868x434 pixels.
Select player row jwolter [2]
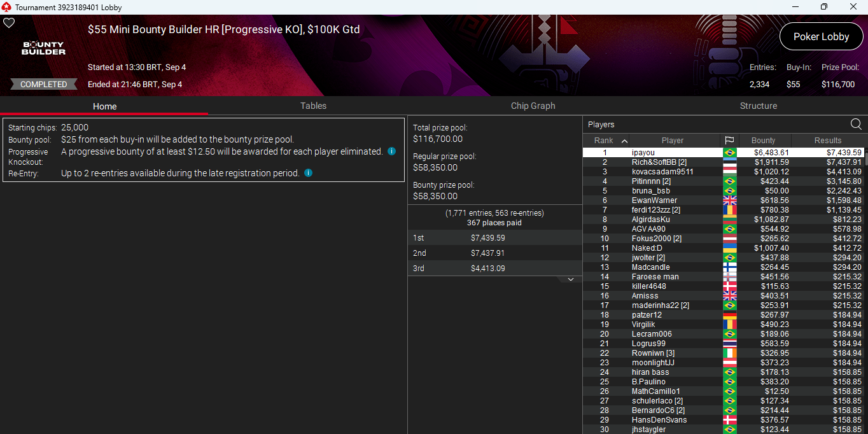[x=723, y=258]
